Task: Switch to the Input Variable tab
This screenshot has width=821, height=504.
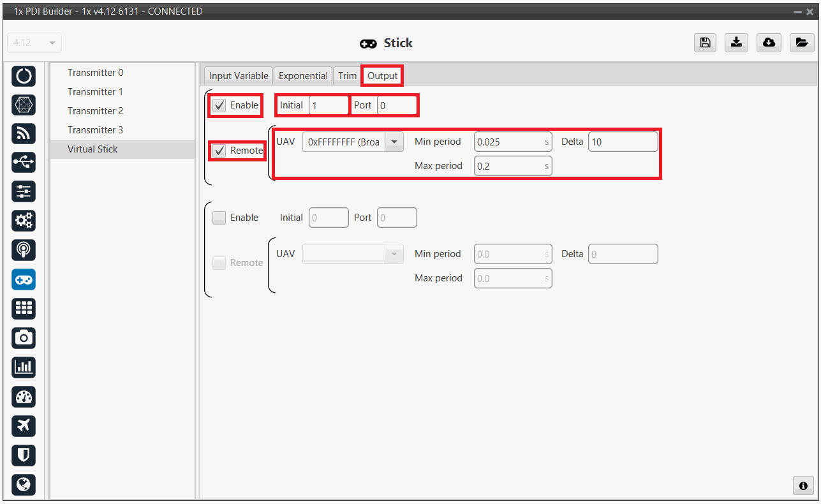Action: (239, 76)
